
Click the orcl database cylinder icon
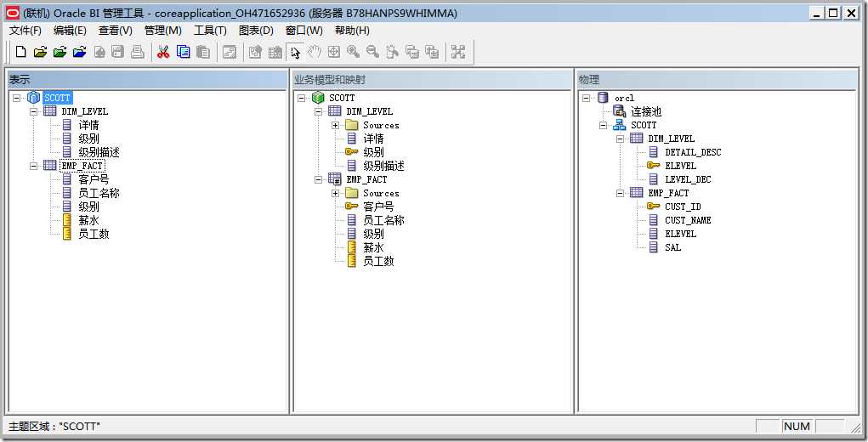tap(603, 98)
